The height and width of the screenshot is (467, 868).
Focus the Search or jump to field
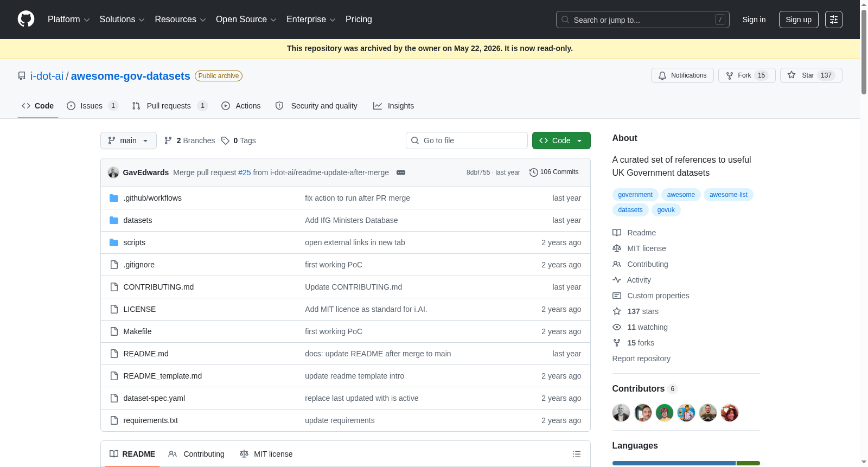click(642, 20)
